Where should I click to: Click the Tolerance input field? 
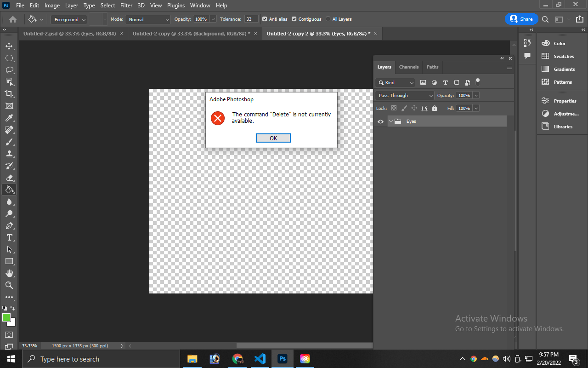pos(250,19)
